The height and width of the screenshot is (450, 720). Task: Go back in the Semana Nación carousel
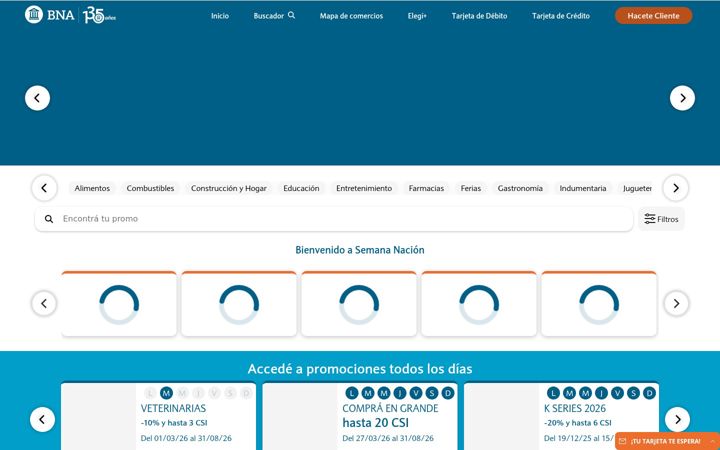(44, 304)
